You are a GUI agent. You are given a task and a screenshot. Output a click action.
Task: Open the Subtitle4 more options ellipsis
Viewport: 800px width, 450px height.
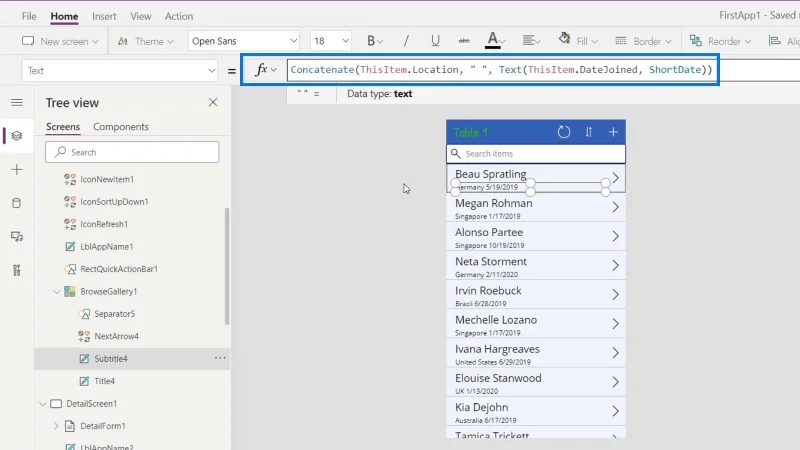click(220, 358)
